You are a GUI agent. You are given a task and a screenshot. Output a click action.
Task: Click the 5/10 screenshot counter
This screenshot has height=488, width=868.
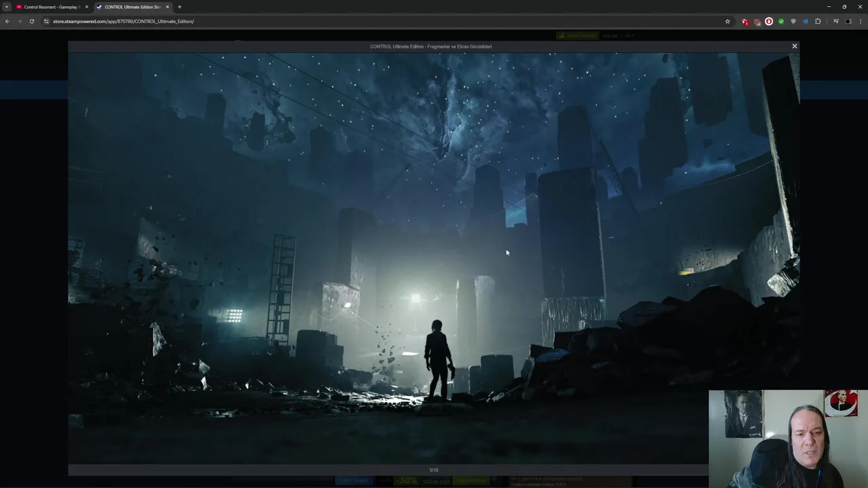434,470
